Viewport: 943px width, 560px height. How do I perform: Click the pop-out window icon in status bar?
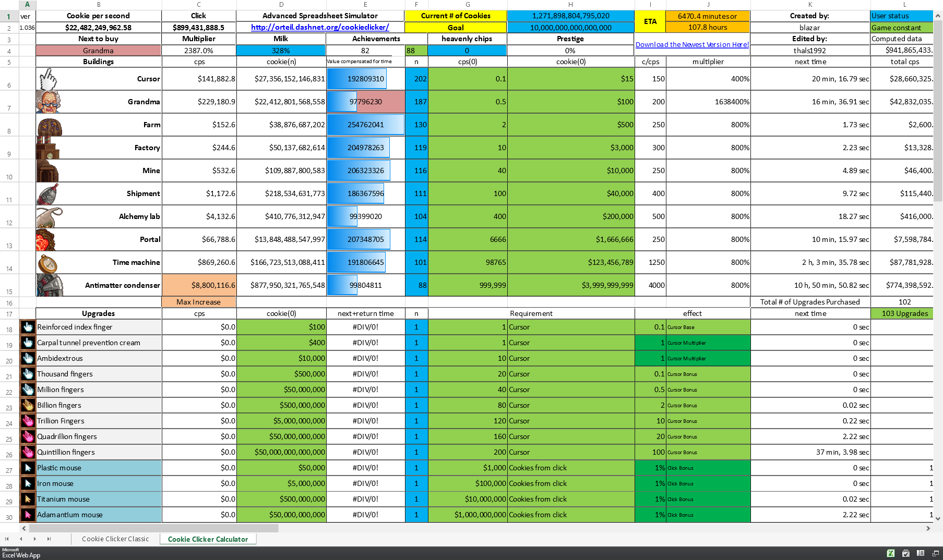936,553
